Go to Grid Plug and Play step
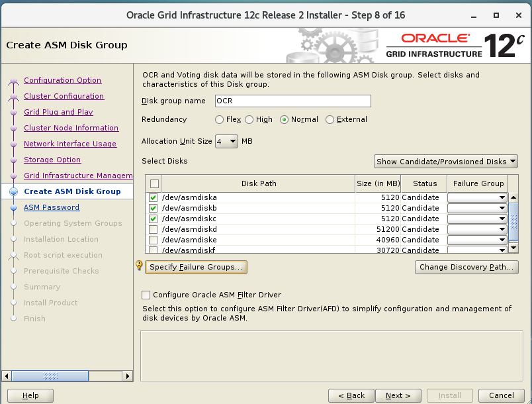Viewport: 532px width, 404px height. click(x=58, y=112)
